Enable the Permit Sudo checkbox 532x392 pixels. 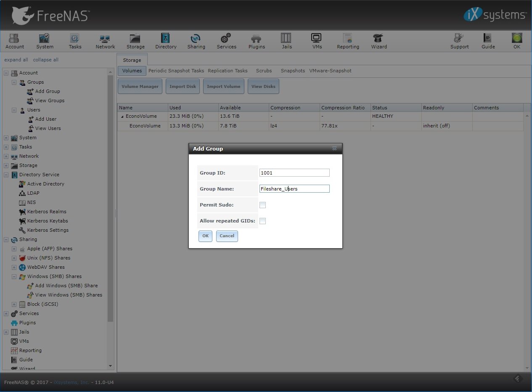[263, 205]
